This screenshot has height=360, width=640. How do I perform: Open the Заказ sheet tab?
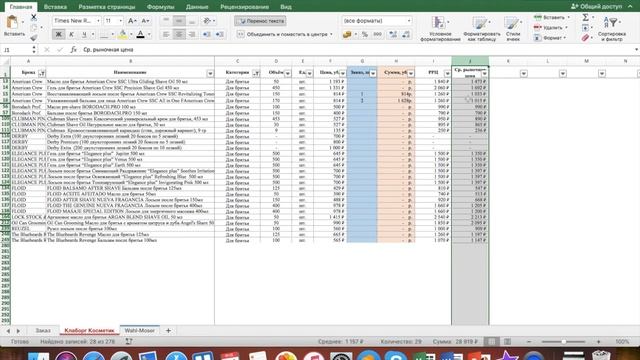(43, 330)
